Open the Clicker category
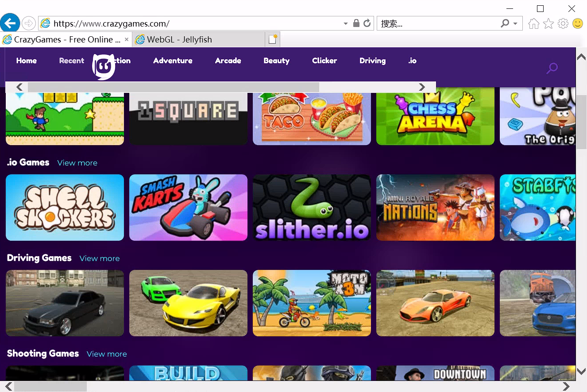Image resolution: width=587 pixels, height=392 pixels. 324,61
